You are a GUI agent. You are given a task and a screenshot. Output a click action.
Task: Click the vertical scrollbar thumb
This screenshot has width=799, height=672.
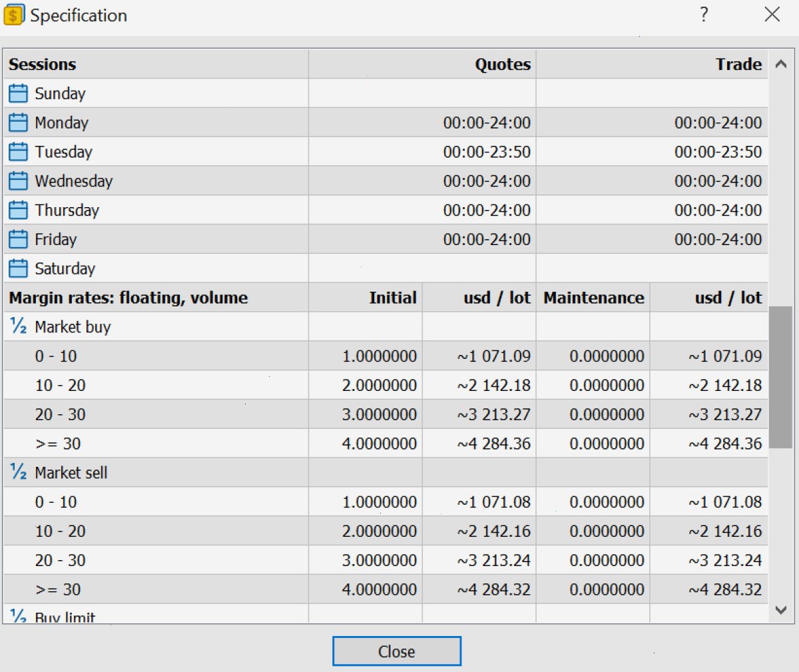click(x=780, y=377)
